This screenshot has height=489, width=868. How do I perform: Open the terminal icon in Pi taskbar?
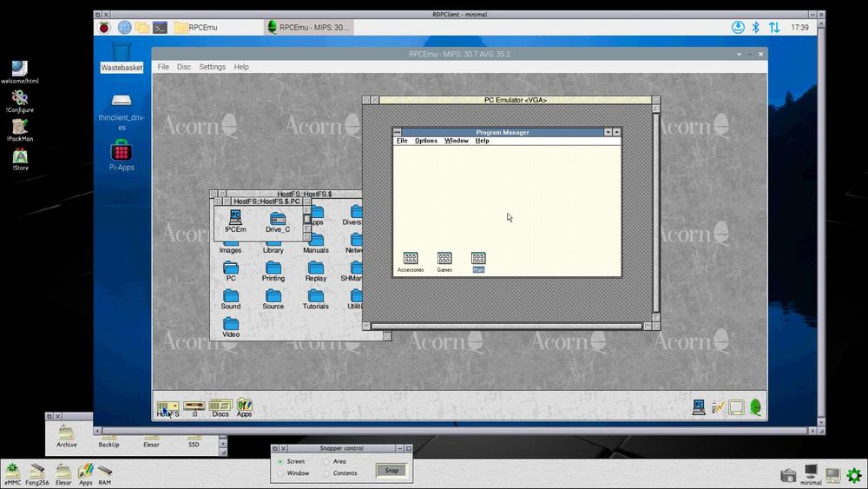tap(160, 27)
